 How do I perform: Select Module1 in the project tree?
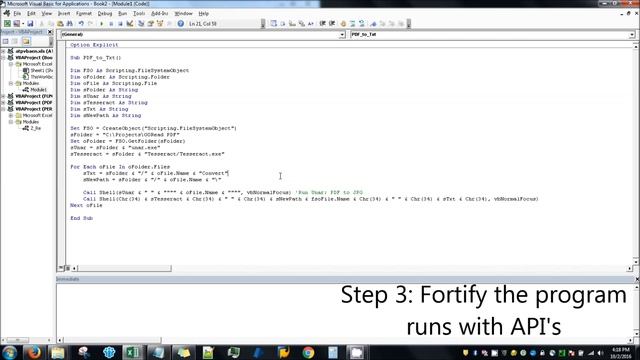pyautogui.click(x=38, y=90)
